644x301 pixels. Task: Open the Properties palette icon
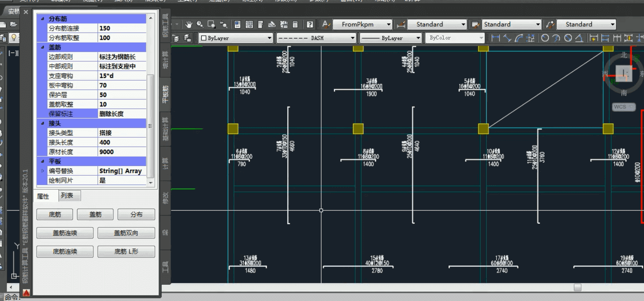coord(238,24)
